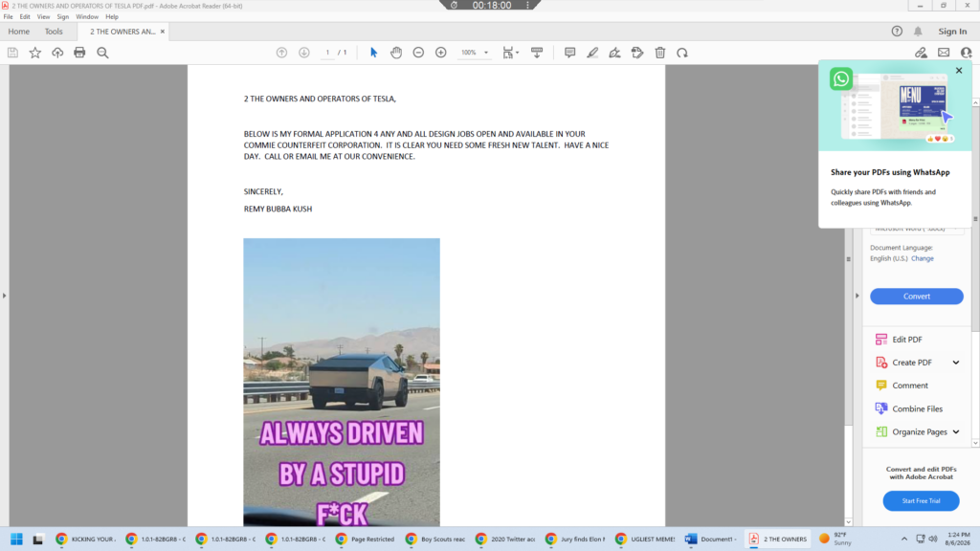Screen dimensions: 980x551
Task: Click the stamp tool icon
Action: point(637,53)
